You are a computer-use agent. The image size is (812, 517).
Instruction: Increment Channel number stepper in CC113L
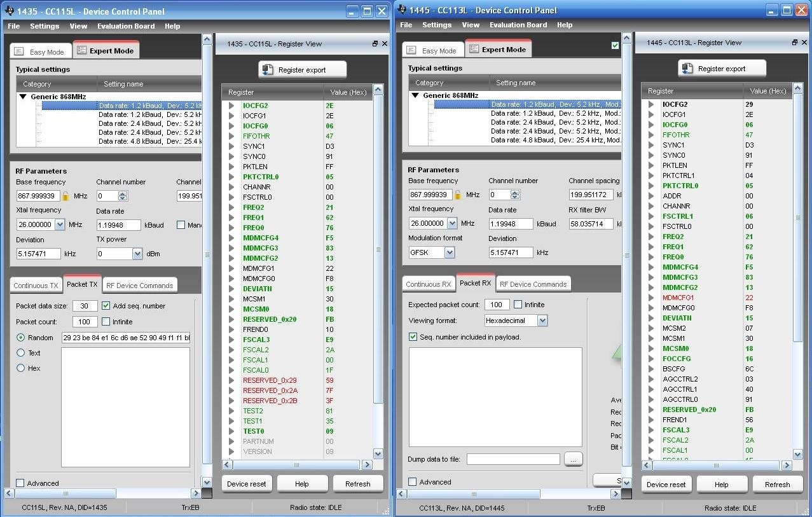[515, 192]
